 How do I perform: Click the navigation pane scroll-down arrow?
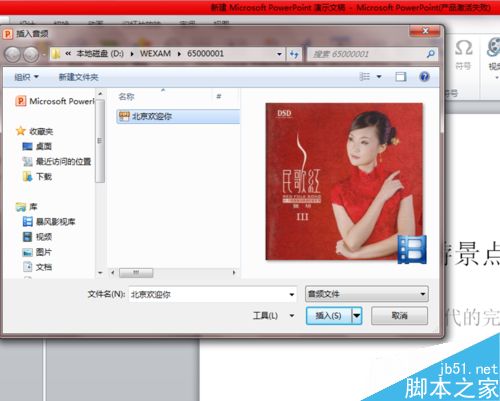100,273
